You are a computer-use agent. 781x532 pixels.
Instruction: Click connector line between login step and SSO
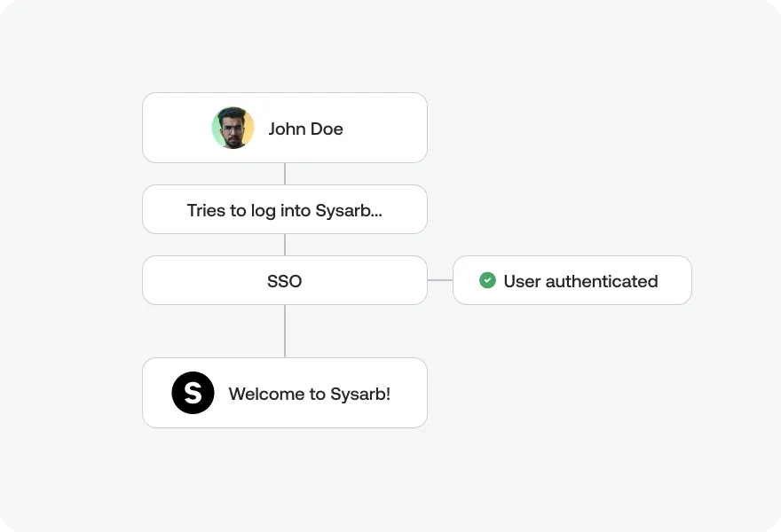pyautogui.click(x=285, y=245)
